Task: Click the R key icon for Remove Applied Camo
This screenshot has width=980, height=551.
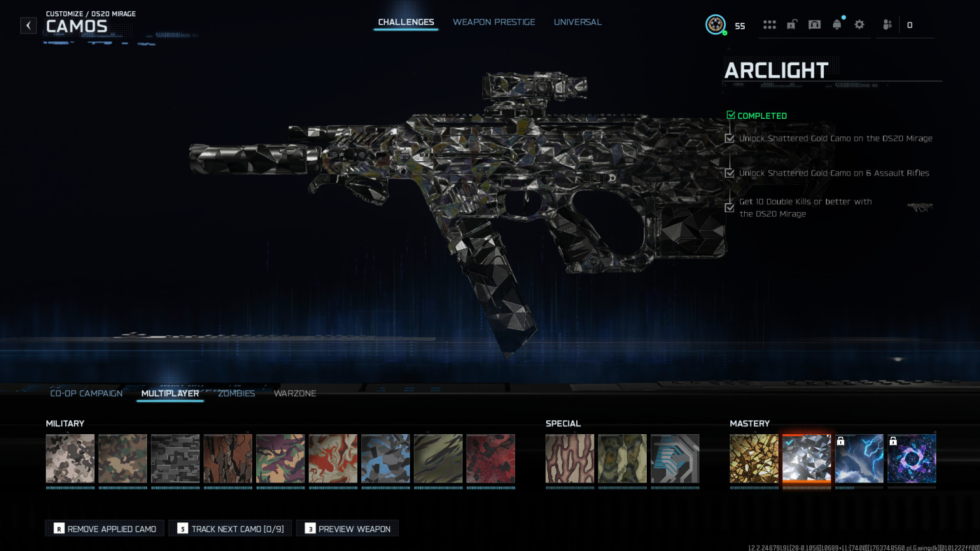Action: pos(59,529)
